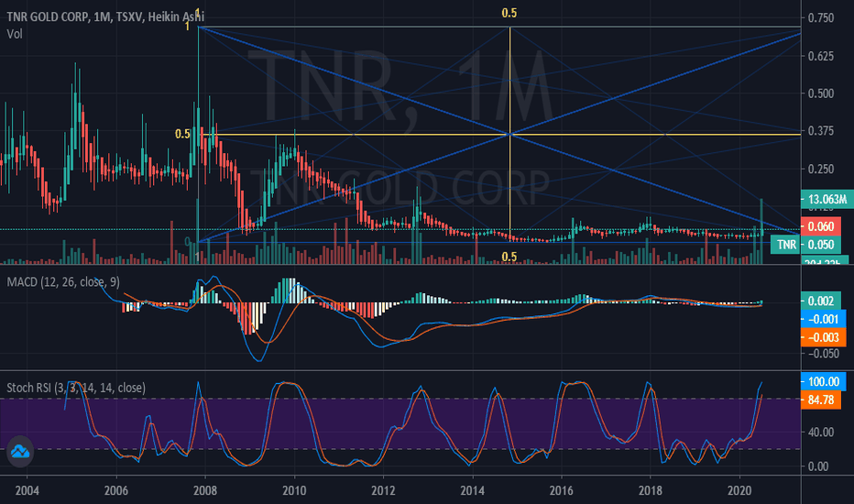This screenshot has width=854, height=504.
Task: Click the yellow 1 label beside the Gann box corner
Action: [187, 27]
